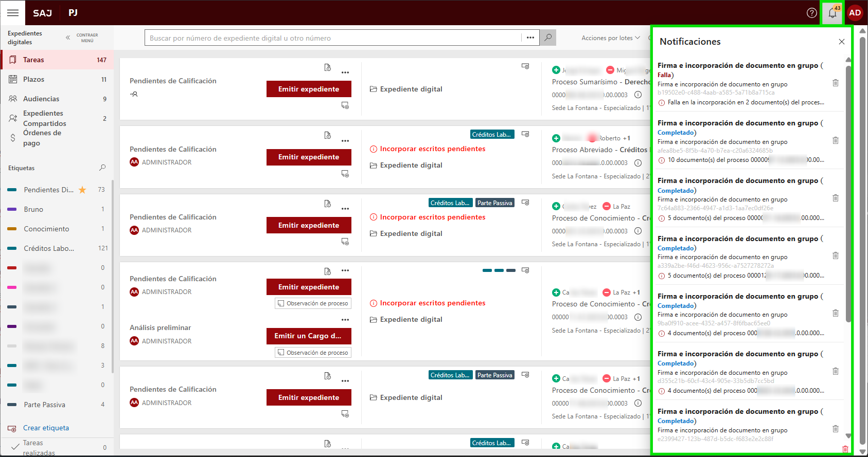Screen dimensions: 868x457
Task: Open the notifications bell icon
Action: (832, 13)
